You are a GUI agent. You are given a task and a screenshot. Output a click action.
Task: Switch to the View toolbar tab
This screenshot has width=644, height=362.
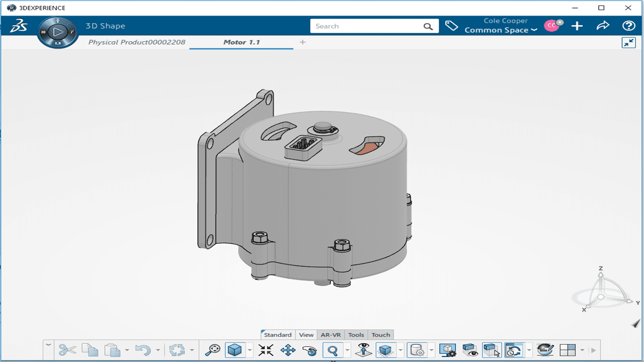point(306,335)
